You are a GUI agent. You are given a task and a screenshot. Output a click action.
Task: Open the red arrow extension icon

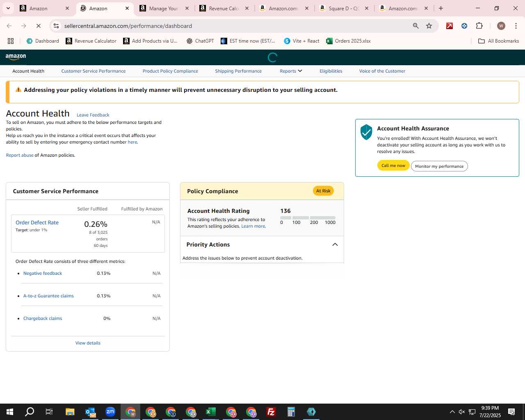pyautogui.click(x=450, y=26)
